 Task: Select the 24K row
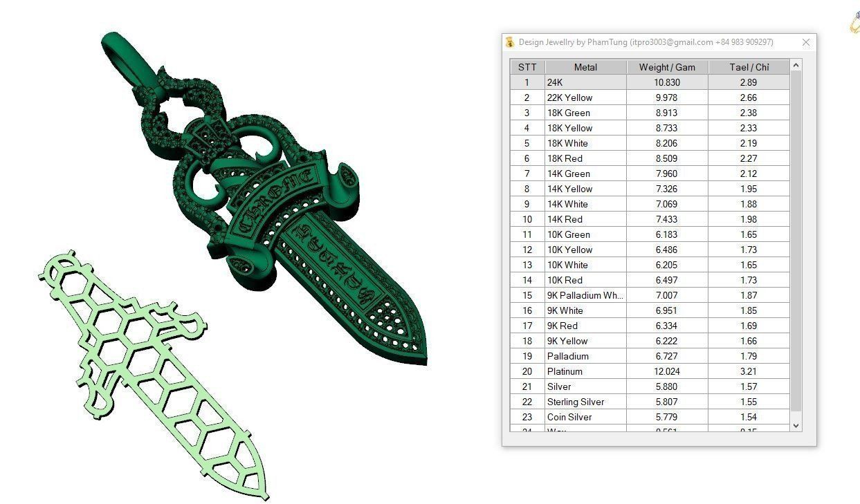pos(650,82)
